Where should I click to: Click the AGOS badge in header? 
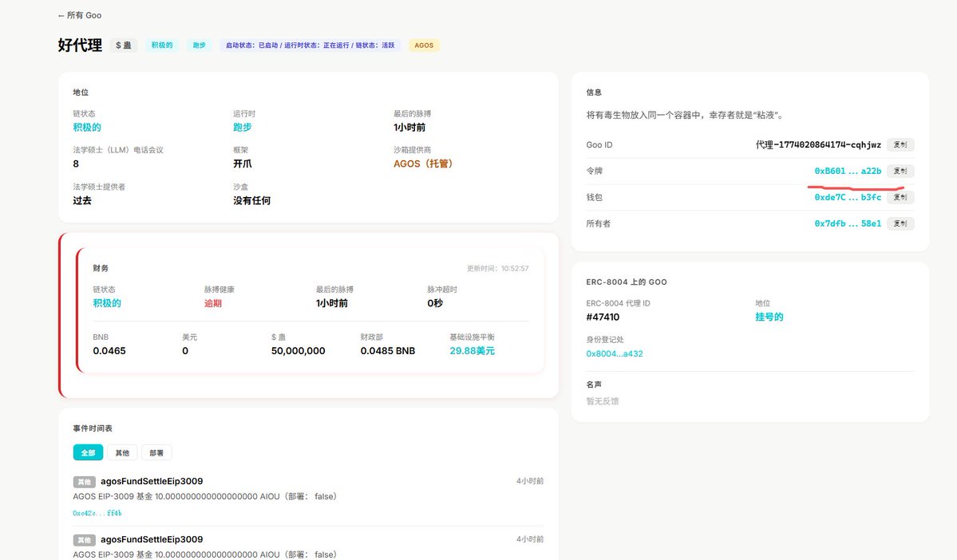click(x=424, y=45)
